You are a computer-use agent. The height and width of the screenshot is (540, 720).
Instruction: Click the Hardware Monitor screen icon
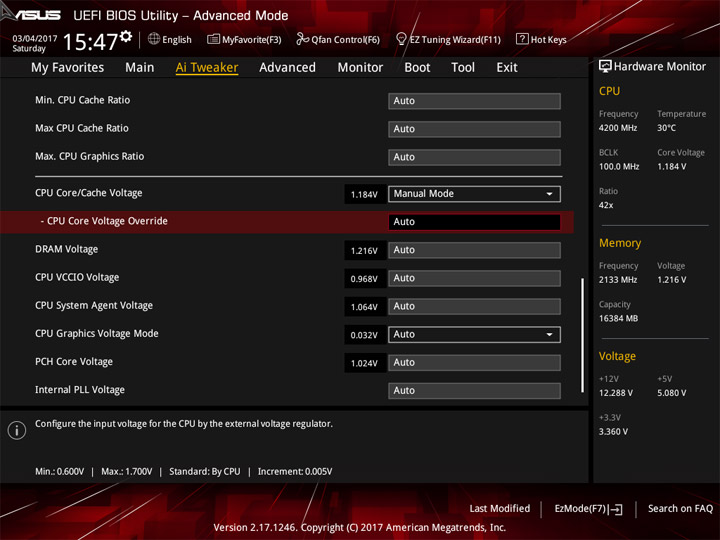click(x=605, y=67)
